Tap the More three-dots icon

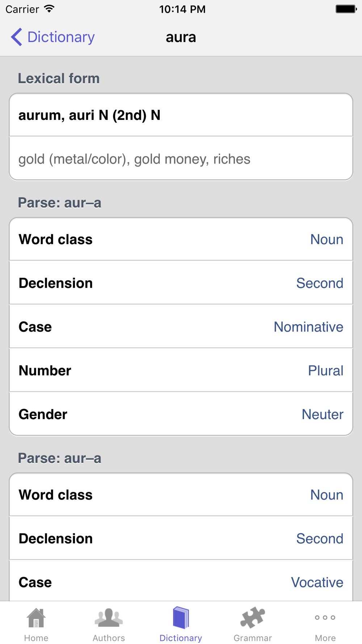(325, 618)
